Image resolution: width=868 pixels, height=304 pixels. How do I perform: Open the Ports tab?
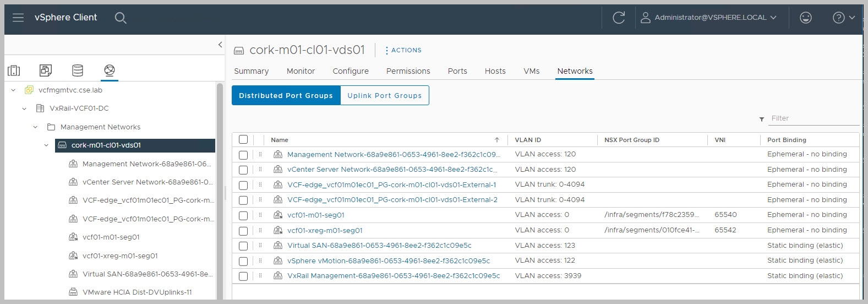pyautogui.click(x=457, y=71)
